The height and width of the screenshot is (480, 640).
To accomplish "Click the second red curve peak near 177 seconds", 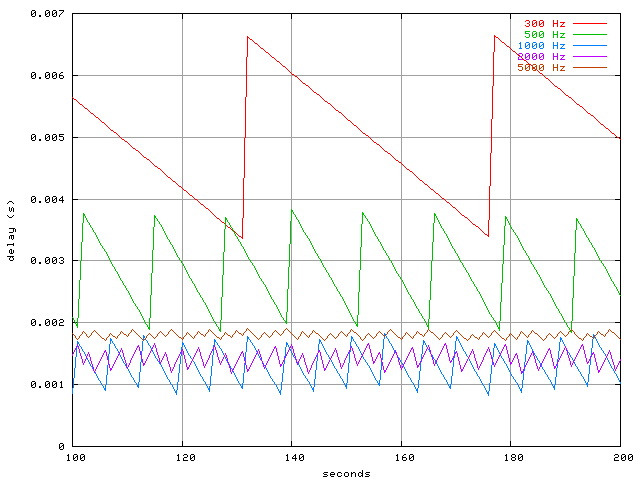I will pos(494,35).
